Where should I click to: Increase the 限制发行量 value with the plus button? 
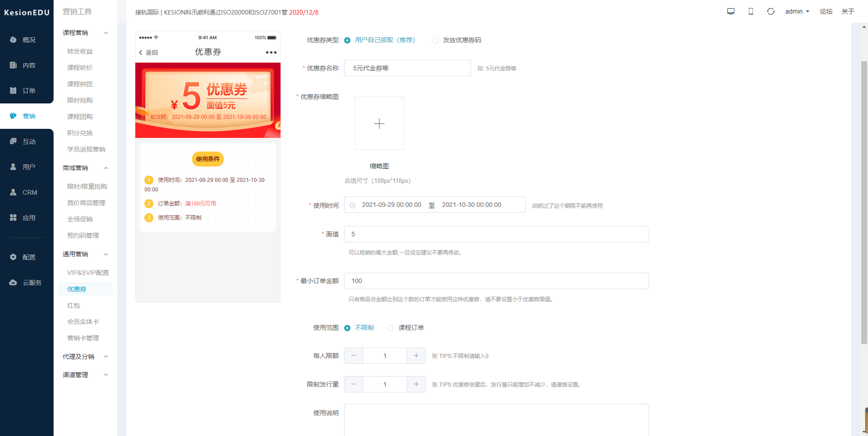[416, 384]
